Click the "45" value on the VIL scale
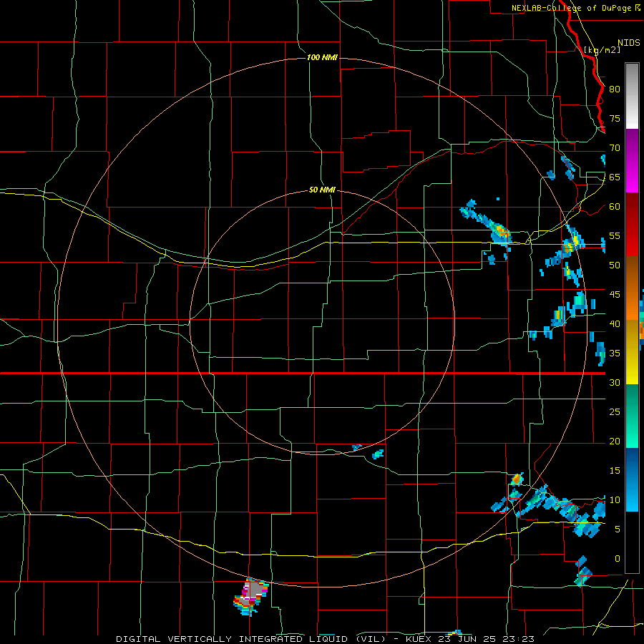This screenshot has height=644, width=644. (x=615, y=295)
